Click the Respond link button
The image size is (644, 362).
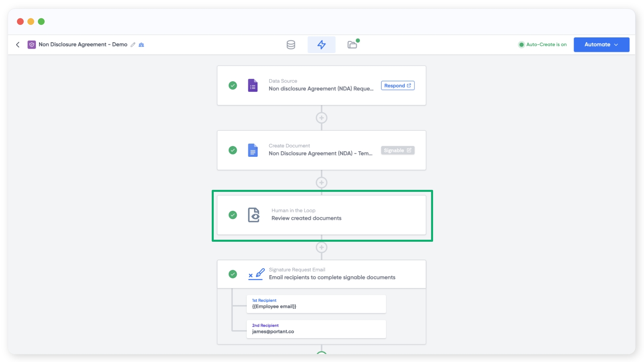pyautogui.click(x=397, y=86)
